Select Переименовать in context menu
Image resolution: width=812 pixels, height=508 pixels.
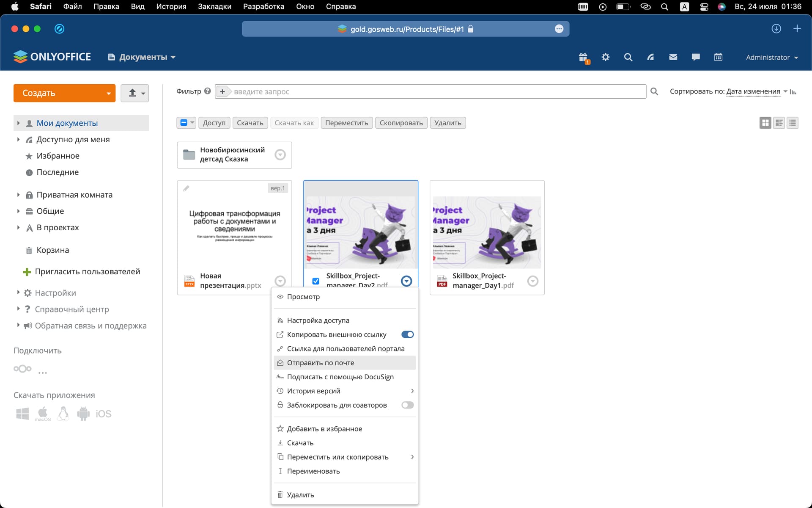345,471
